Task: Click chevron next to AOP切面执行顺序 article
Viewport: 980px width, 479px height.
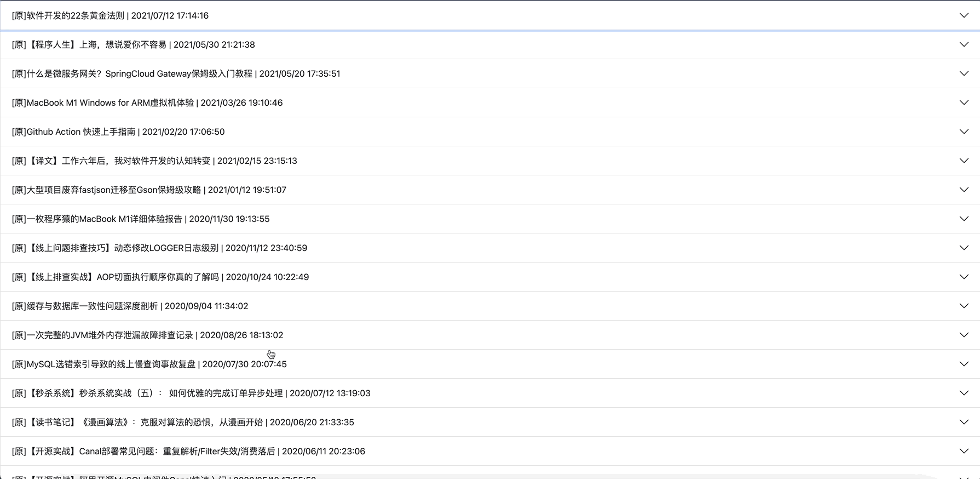Action: [x=964, y=277]
